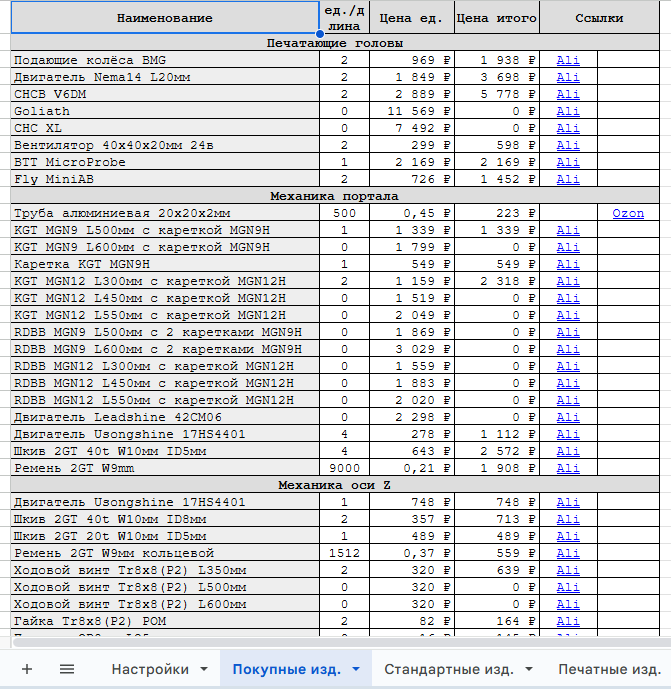Screen dimensions: 671x689
Task: Select the Печатающие головы section row
Action: (335, 43)
